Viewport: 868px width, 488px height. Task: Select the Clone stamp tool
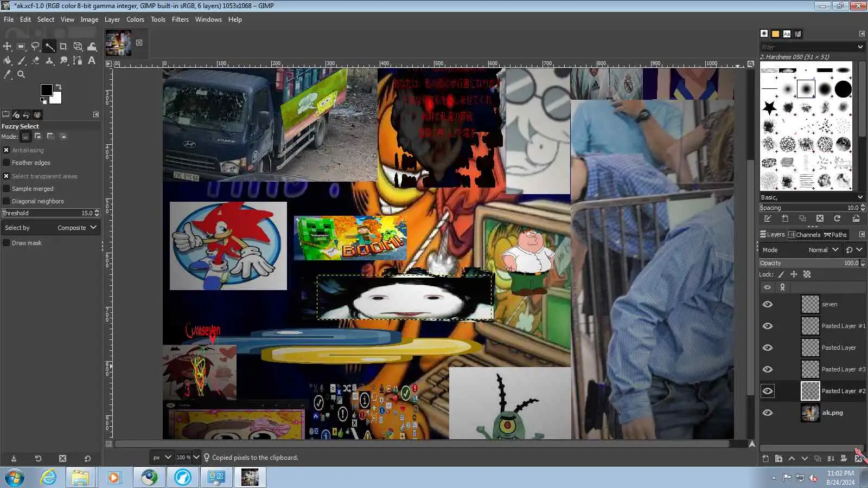tap(49, 61)
